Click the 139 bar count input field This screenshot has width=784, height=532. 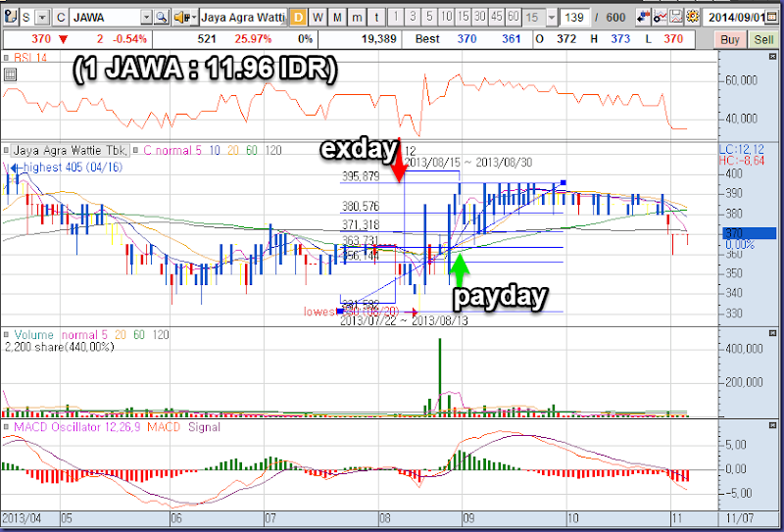[x=574, y=18]
